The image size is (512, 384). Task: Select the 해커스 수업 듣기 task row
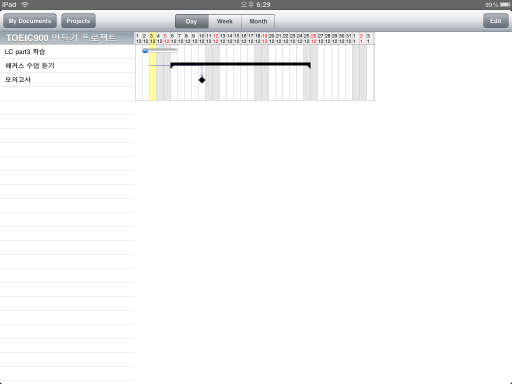point(67,66)
